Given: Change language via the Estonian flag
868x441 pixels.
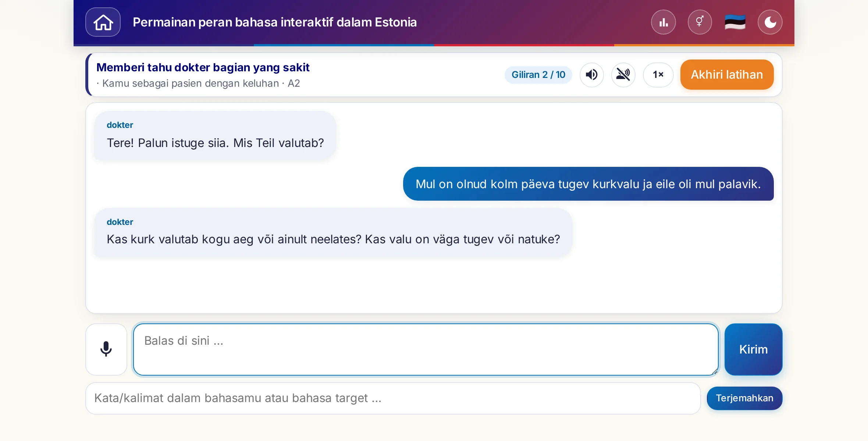Looking at the screenshot, I should pyautogui.click(x=735, y=22).
